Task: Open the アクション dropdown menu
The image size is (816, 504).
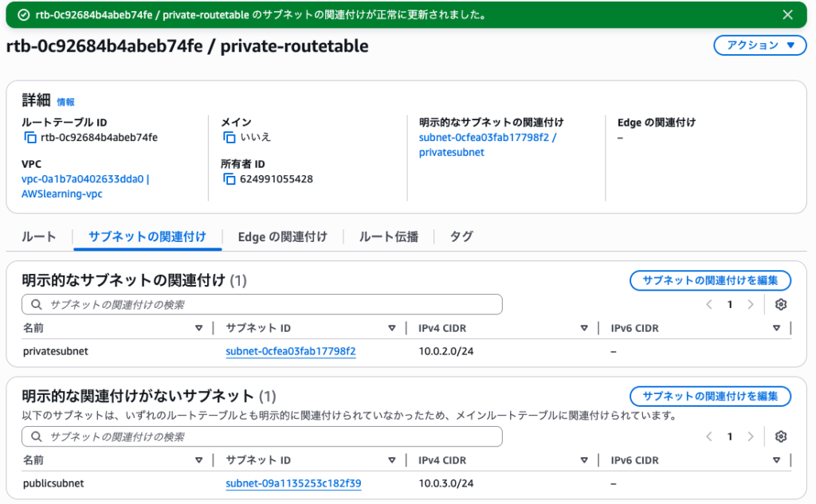Action: (x=754, y=45)
